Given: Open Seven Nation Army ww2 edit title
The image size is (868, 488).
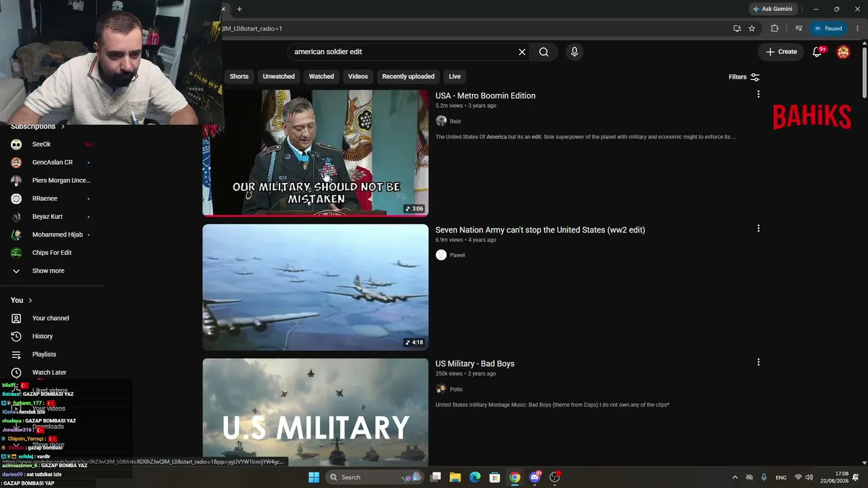Looking at the screenshot, I should (x=540, y=230).
